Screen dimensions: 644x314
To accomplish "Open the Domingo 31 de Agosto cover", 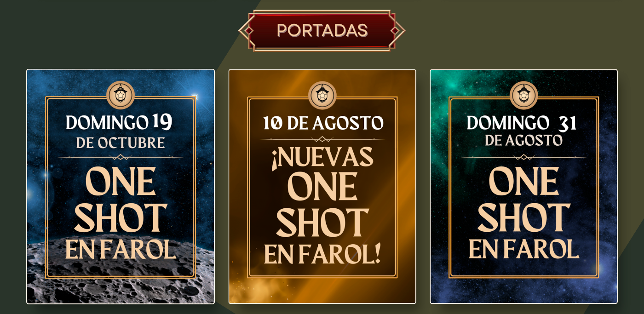I will 524,187.
